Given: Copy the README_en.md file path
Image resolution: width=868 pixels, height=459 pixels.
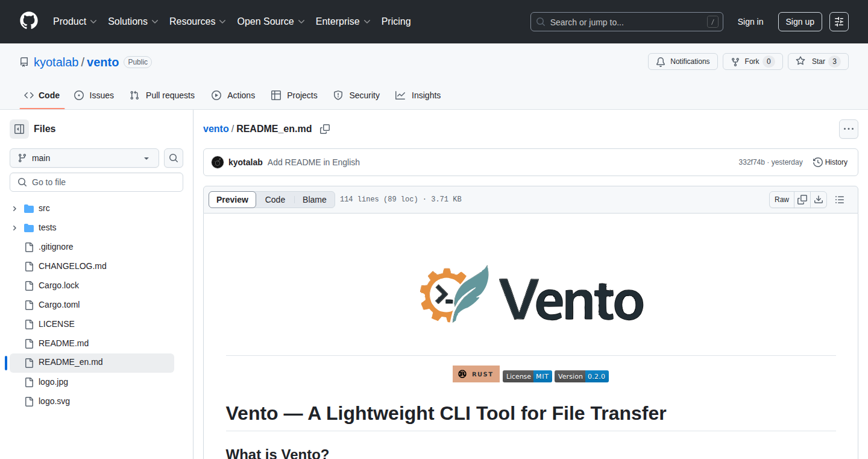Looking at the screenshot, I should coord(325,129).
